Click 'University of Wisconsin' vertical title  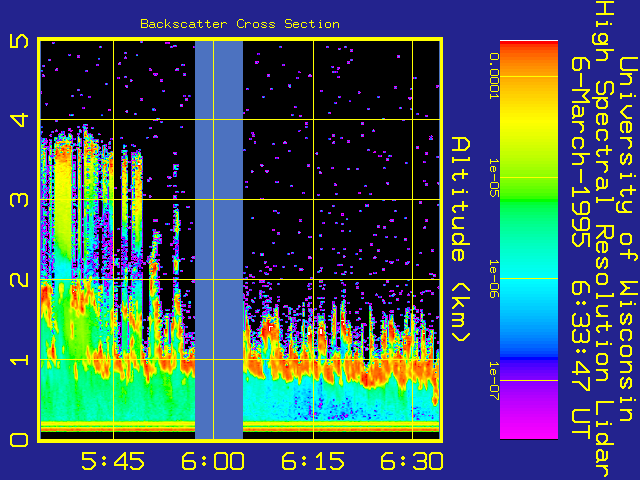pos(629,239)
